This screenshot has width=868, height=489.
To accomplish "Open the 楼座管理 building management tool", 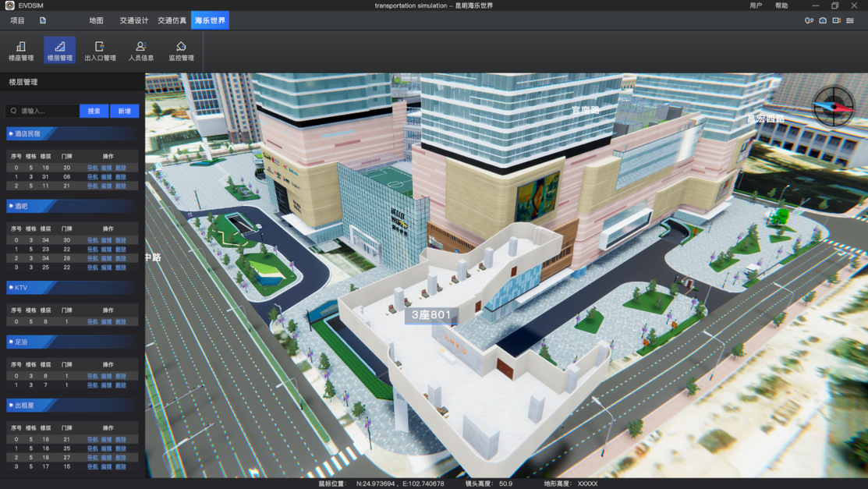I will [21, 51].
